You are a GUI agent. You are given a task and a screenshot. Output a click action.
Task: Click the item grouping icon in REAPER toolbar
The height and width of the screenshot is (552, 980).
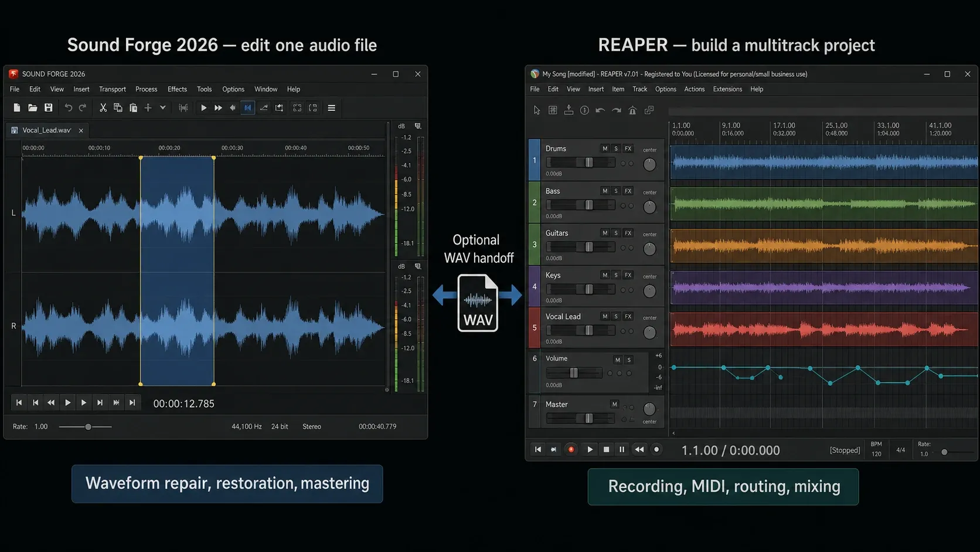coord(649,110)
